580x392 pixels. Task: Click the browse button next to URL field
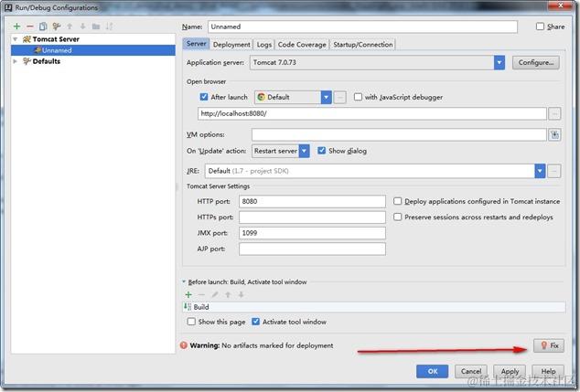click(x=554, y=113)
